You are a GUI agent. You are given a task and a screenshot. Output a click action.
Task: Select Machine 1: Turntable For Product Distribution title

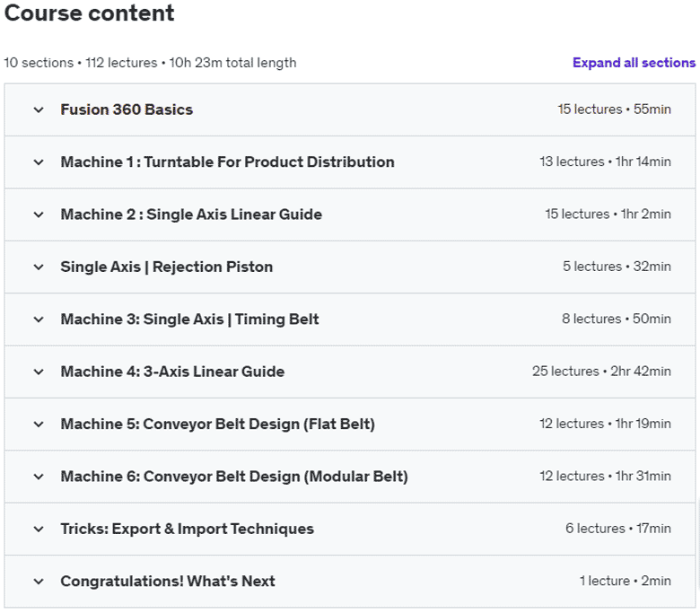click(227, 162)
